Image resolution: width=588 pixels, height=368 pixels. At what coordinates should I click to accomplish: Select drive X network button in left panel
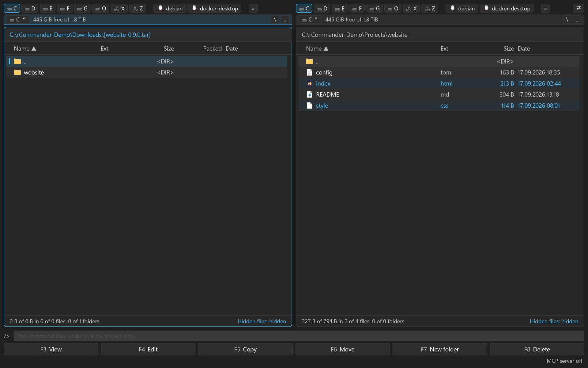tap(119, 8)
